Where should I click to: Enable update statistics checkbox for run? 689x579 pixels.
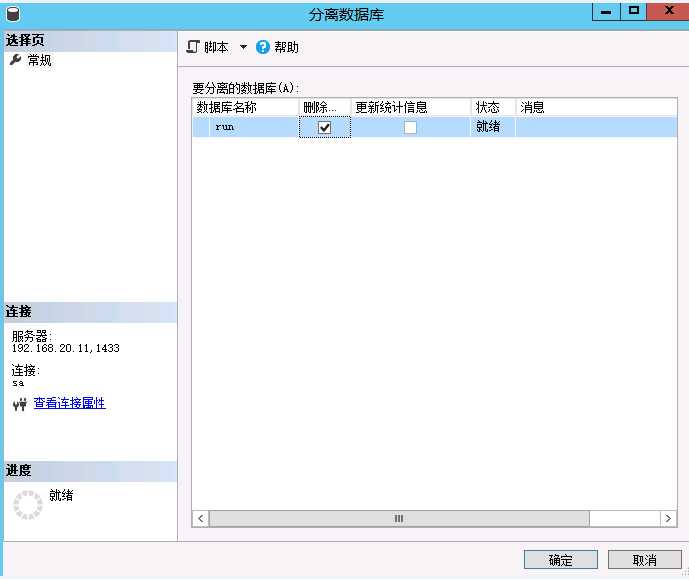(x=410, y=127)
